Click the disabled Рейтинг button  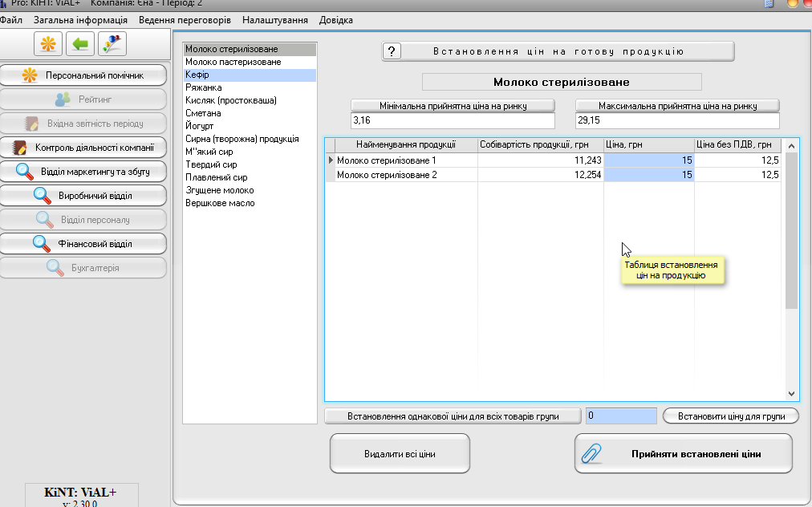tap(83, 99)
